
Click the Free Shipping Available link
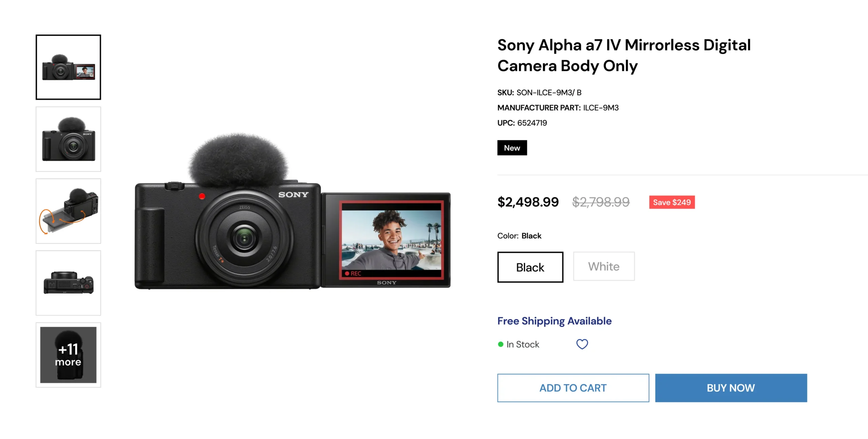(x=554, y=321)
